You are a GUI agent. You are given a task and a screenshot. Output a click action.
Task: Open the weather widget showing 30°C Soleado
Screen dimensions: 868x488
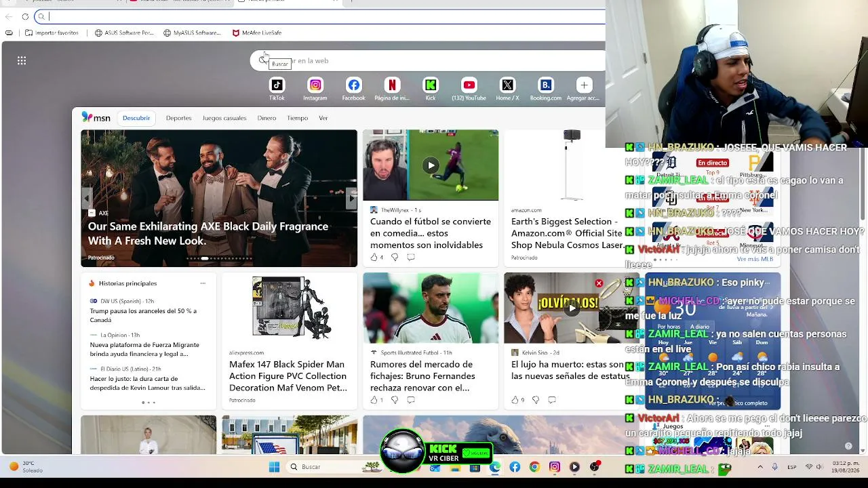pyautogui.click(x=27, y=467)
